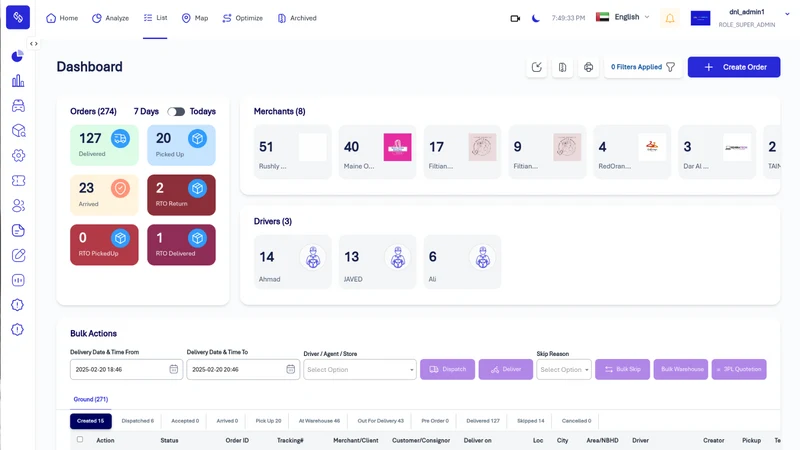Open the ticket sidebar icon
Screen dimensions: 800x450
(x=18, y=181)
